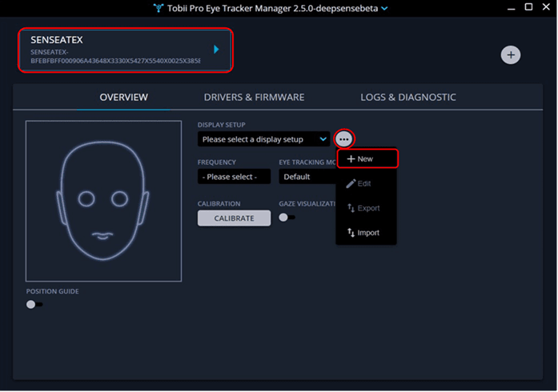Click Export in display setup menu
The height and width of the screenshot is (392, 558).
click(x=366, y=208)
